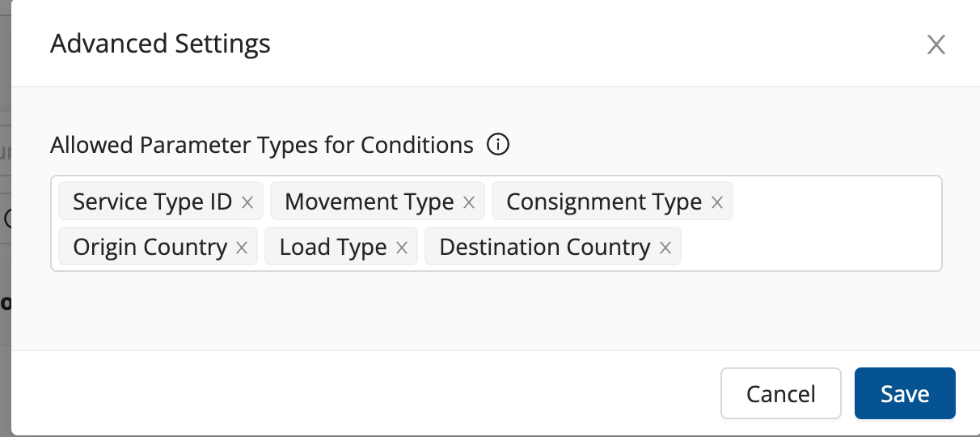Click empty space in the parameter types field
Screen dimensions: 980x437
click(809, 248)
